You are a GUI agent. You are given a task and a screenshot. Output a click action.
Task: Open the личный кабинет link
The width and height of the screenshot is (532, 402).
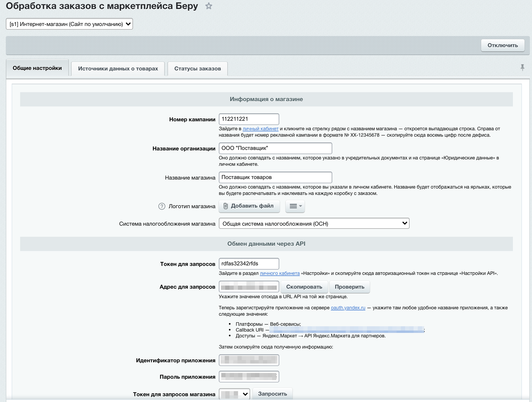pyautogui.click(x=260, y=129)
